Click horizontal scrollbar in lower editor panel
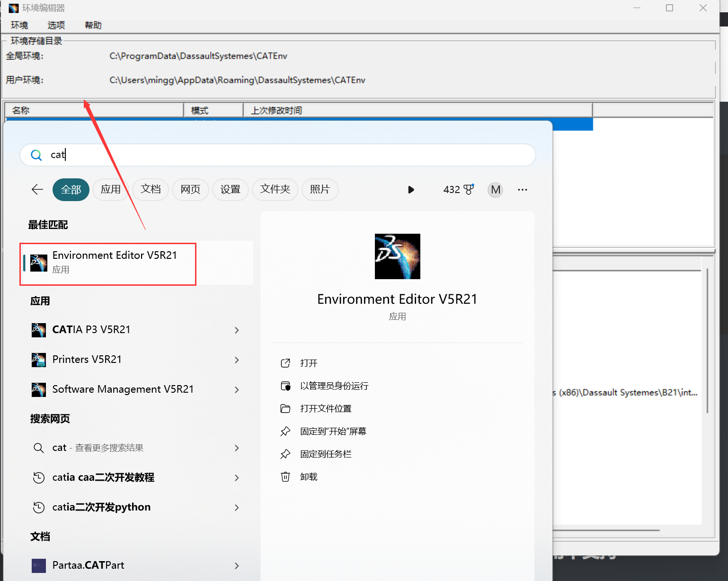Screen dimensions: 728x581 606,530
